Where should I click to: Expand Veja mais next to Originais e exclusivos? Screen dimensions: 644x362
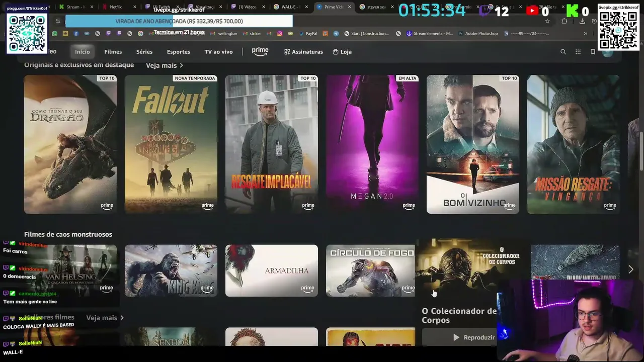[x=165, y=65]
